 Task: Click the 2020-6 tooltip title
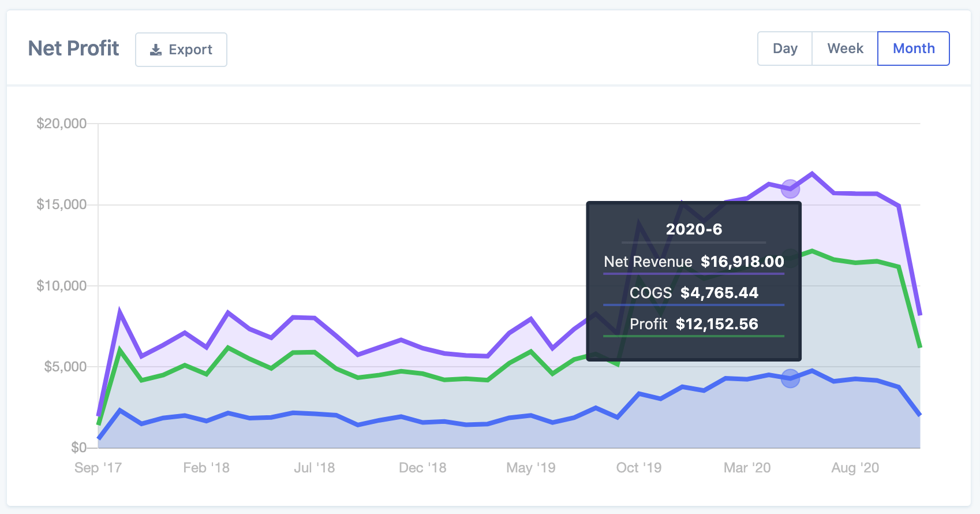694,229
